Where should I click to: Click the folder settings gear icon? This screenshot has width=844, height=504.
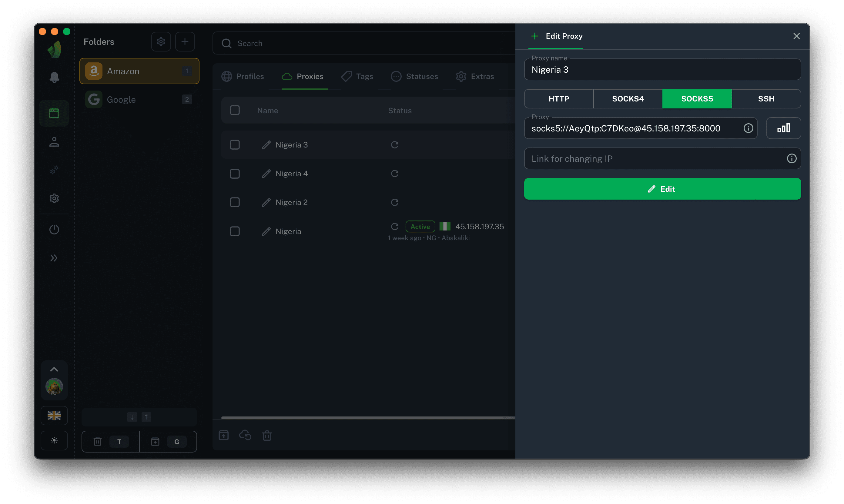coord(161,42)
